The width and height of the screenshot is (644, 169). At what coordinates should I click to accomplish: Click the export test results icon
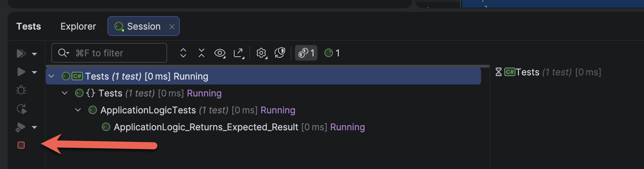[x=239, y=53]
